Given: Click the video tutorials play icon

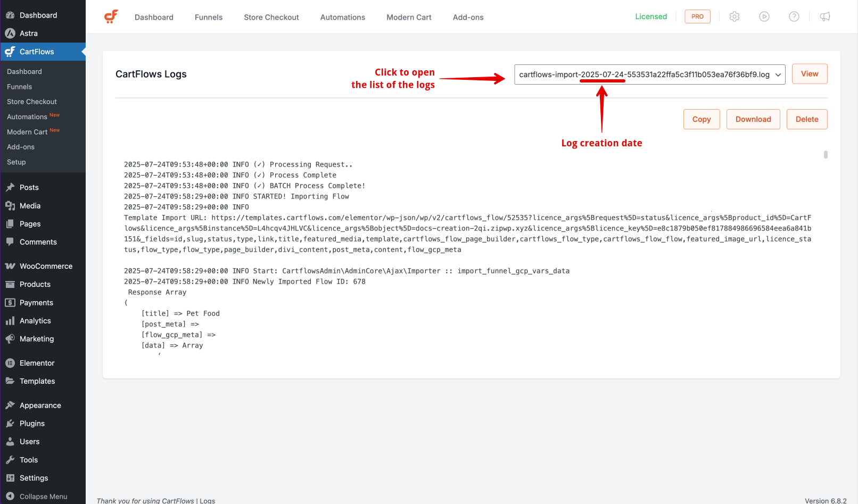Looking at the screenshot, I should tap(764, 16).
